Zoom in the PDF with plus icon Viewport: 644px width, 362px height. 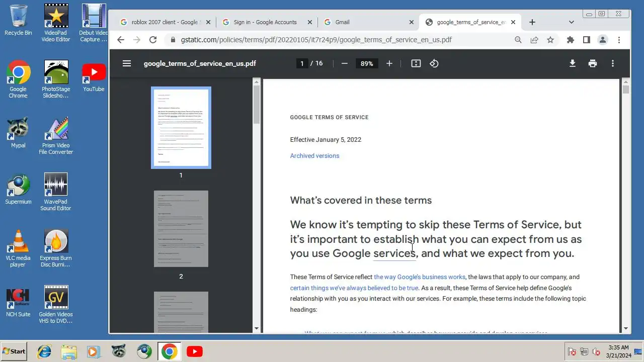389,63
